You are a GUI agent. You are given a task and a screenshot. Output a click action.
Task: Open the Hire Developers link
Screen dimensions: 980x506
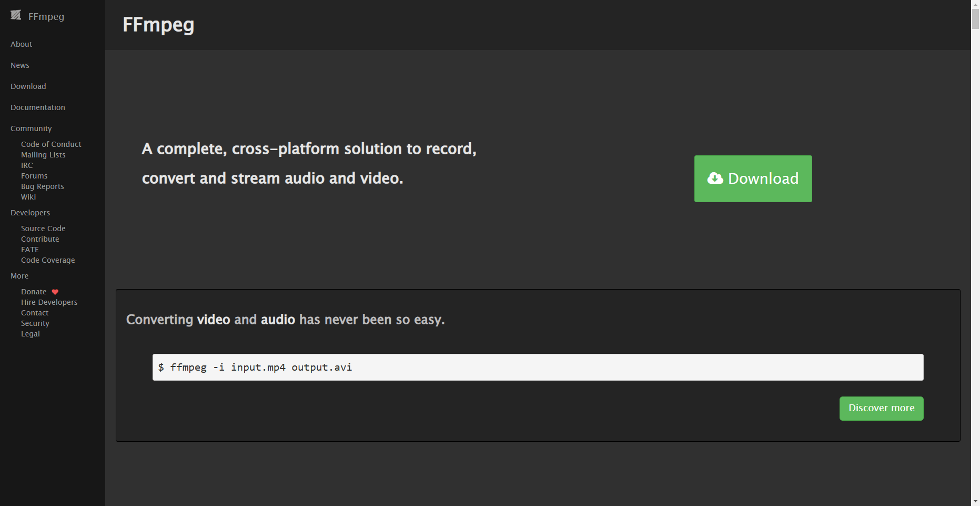[x=49, y=302]
